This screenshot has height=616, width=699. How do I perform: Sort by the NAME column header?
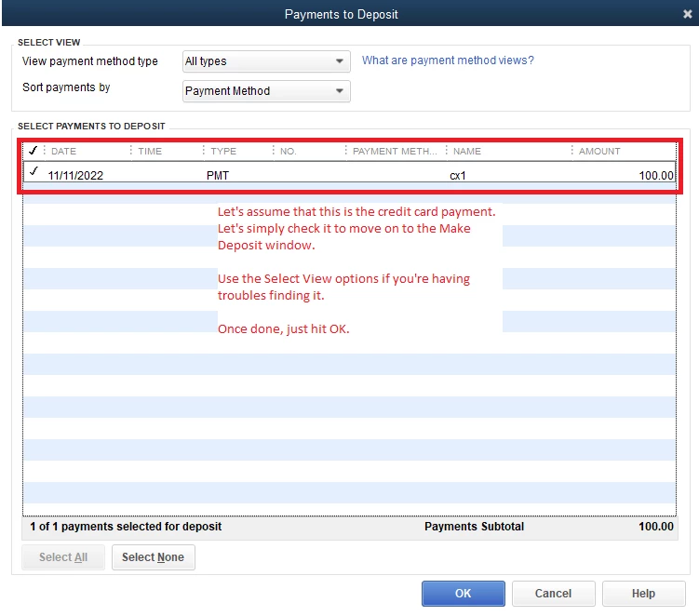click(466, 151)
